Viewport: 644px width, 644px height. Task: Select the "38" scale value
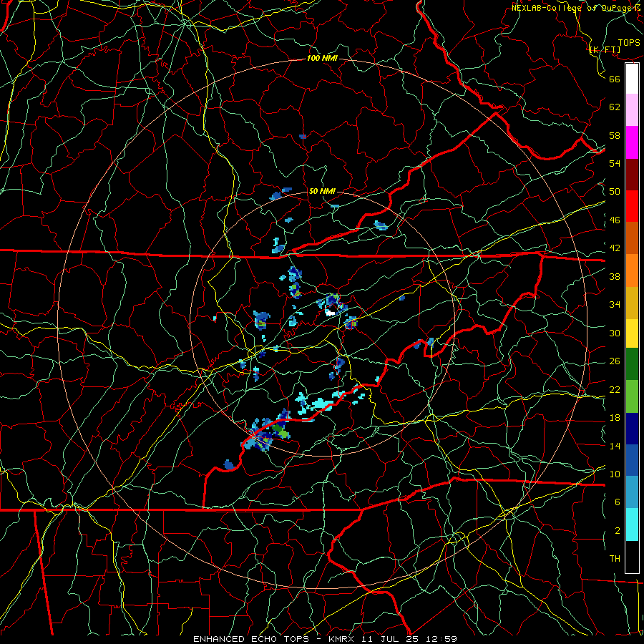click(615, 276)
